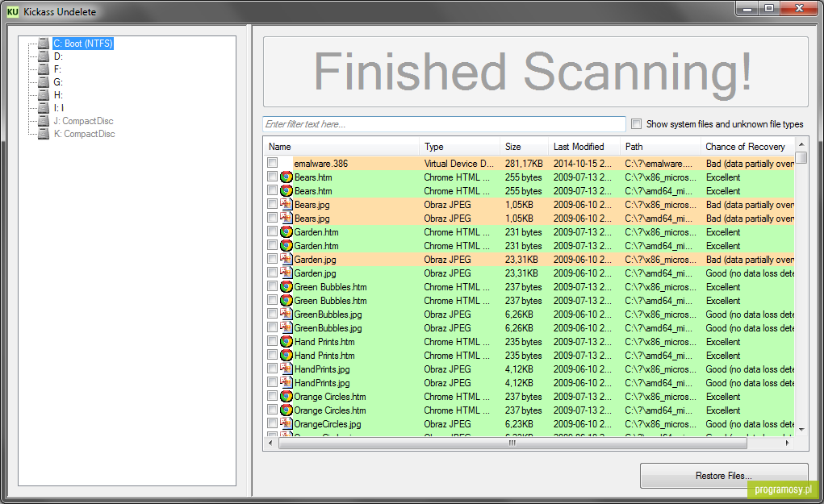Click JPEG icon of Garden.jpg Good recovery row
The width and height of the screenshot is (824, 504).
287,273
